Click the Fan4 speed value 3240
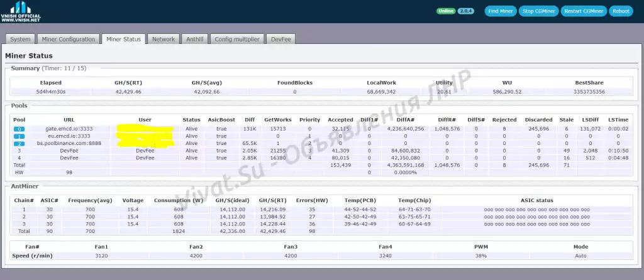Viewport: 644px width, 280px height. coord(386,256)
